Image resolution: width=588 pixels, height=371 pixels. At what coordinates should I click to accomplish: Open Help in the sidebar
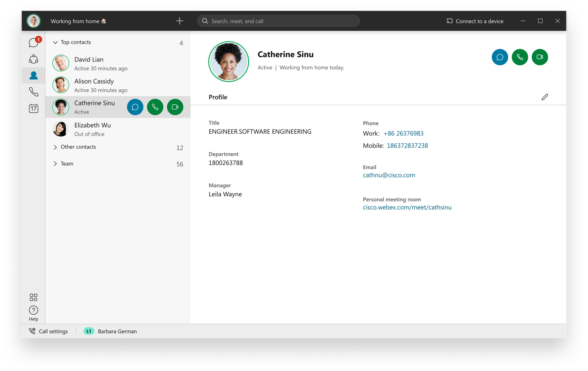34,313
